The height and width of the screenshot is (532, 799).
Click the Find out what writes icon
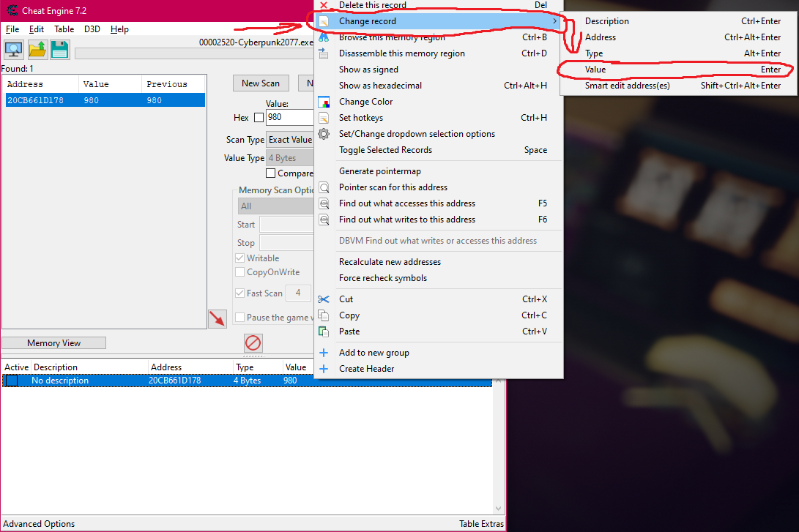pyautogui.click(x=324, y=220)
